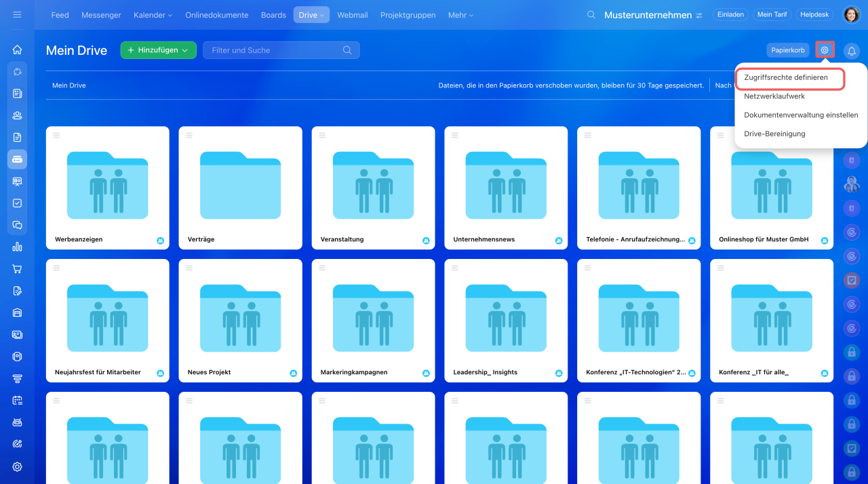Click the shared badge on Veranstaltung folder

pos(426,241)
